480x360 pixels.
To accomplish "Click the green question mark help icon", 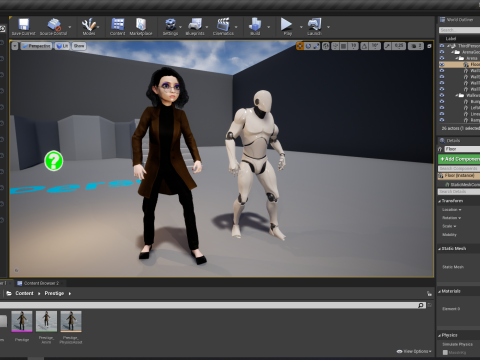I will coord(54,161).
